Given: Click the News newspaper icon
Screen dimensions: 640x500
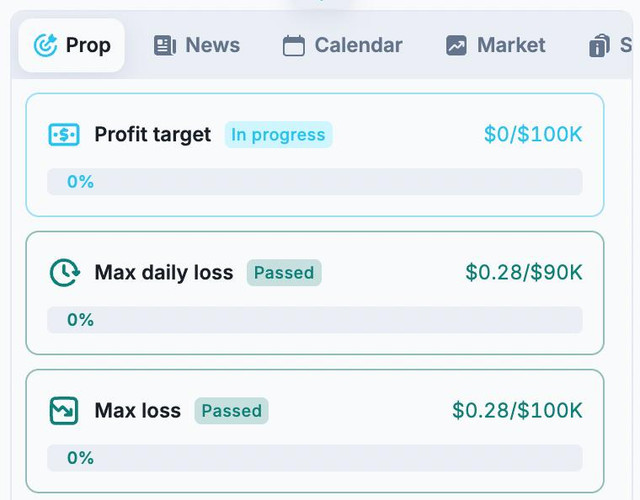Looking at the screenshot, I should coord(165,45).
